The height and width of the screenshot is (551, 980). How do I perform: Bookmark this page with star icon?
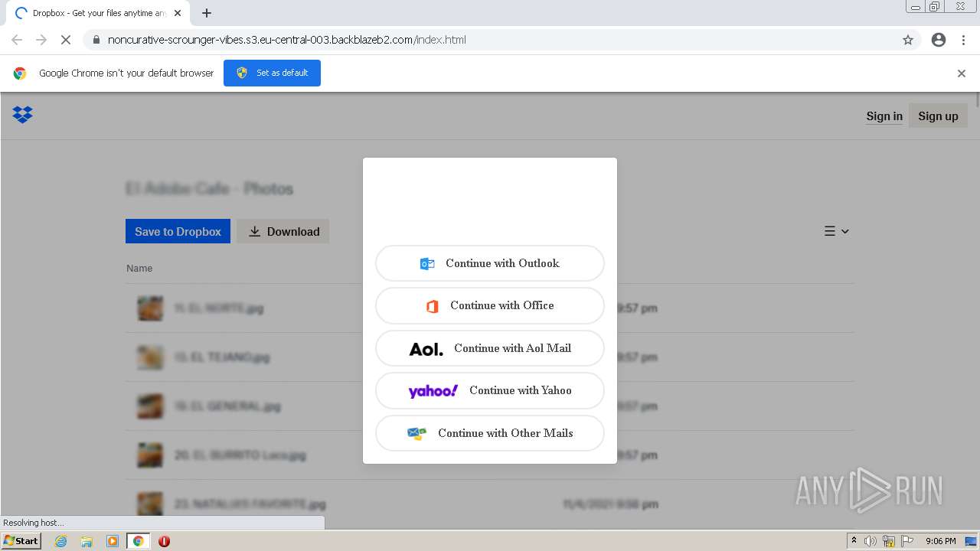click(908, 40)
